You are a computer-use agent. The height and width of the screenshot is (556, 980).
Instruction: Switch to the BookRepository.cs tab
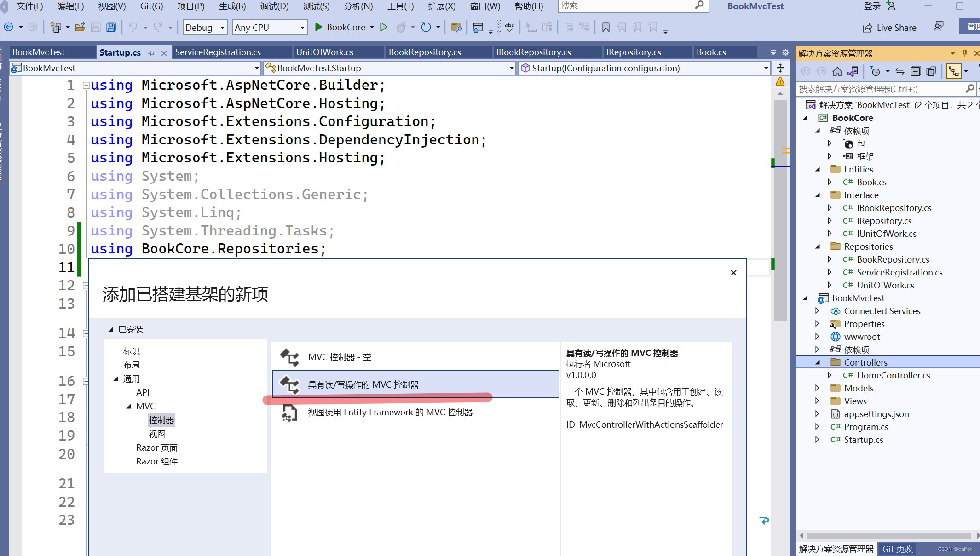click(424, 52)
